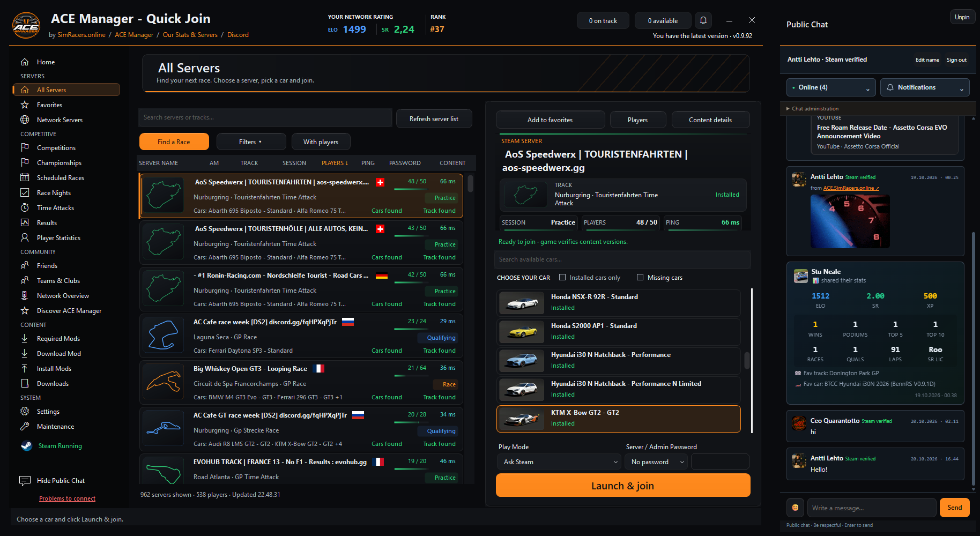
Task: Open Network Overview icon
Action: click(25, 295)
